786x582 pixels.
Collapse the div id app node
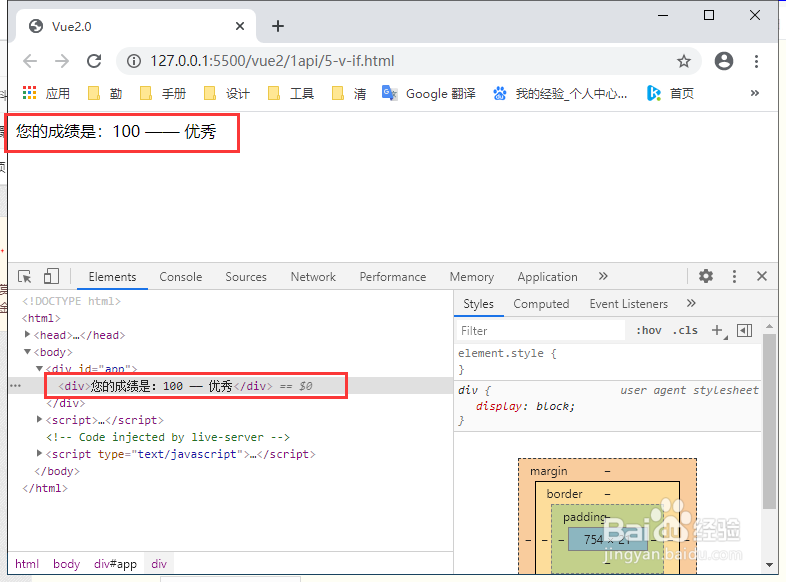tap(40, 368)
